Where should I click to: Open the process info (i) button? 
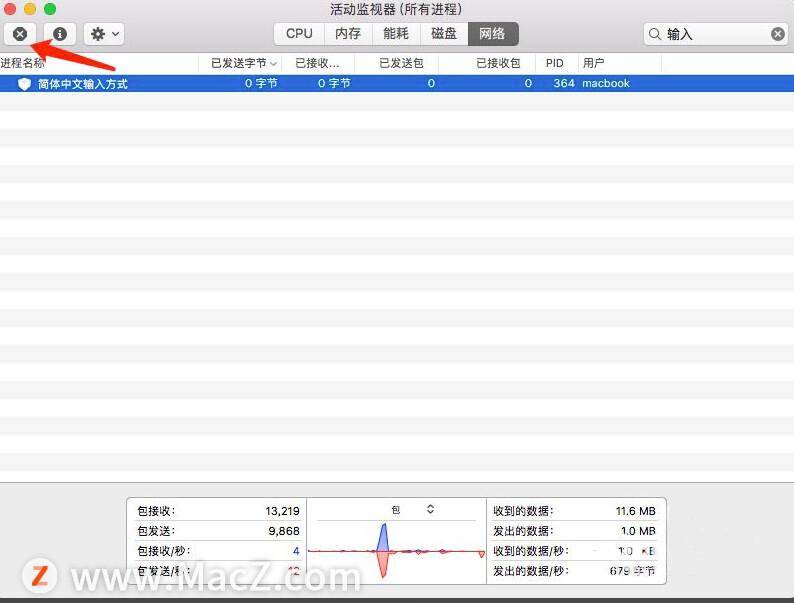tap(60, 34)
